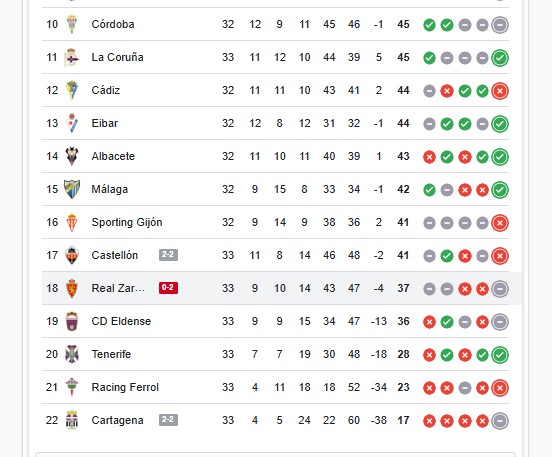Click La Coruña's latest win form icon
The height and width of the screenshot is (457, 552).
pos(500,58)
